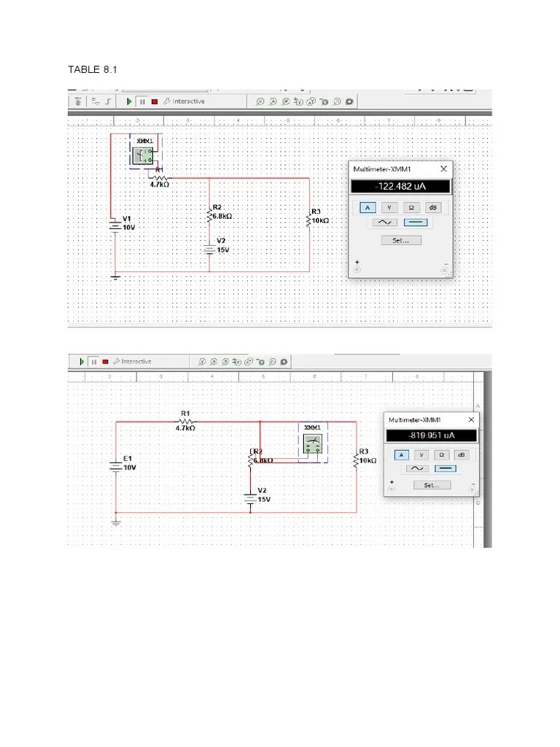The image size is (560, 747).
Task: Close the top Multimeter-XMM1 window
Action: pyautogui.click(x=443, y=169)
